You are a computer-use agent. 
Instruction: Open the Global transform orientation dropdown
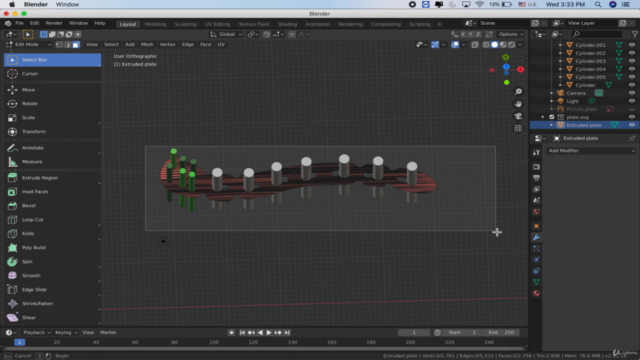click(226, 34)
